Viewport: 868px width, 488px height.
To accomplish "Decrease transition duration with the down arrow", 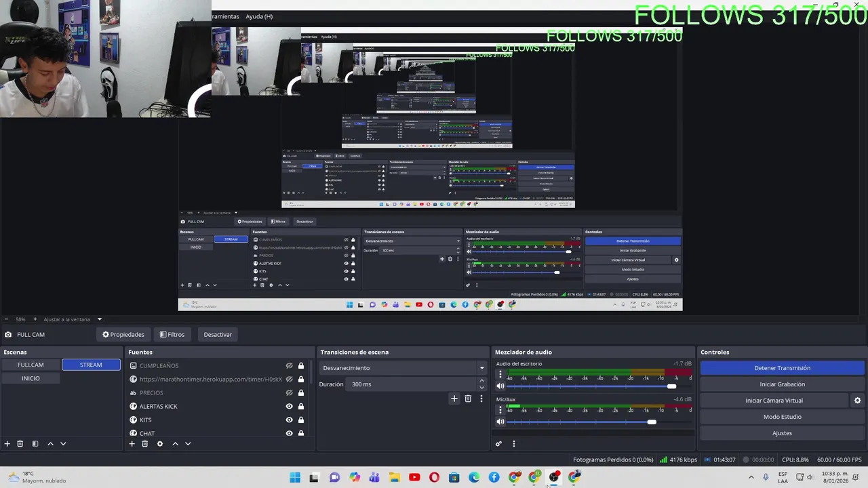I will [x=481, y=388].
